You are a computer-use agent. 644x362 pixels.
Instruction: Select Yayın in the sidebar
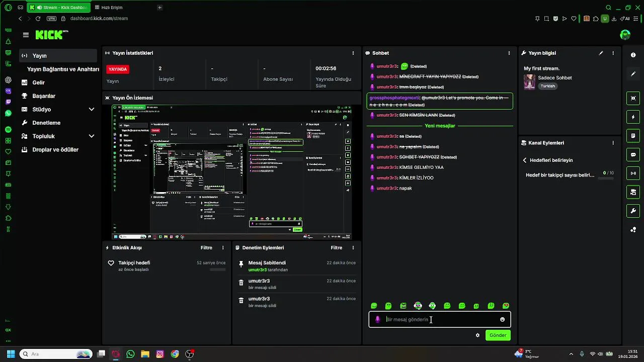(58, 56)
